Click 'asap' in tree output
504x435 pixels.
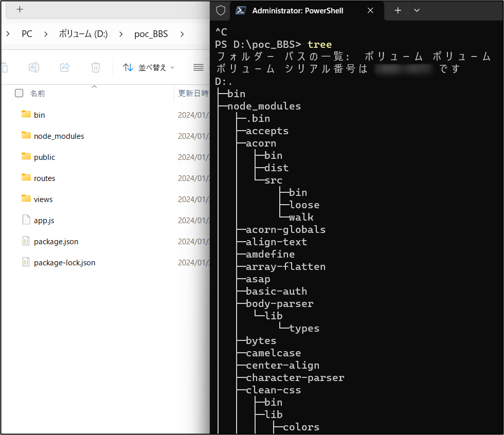[258, 279]
